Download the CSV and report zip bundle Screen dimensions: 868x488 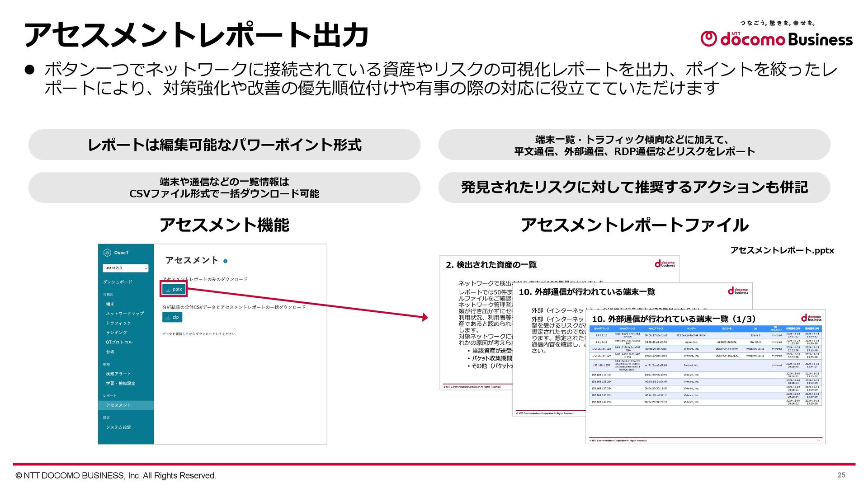click(172, 317)
